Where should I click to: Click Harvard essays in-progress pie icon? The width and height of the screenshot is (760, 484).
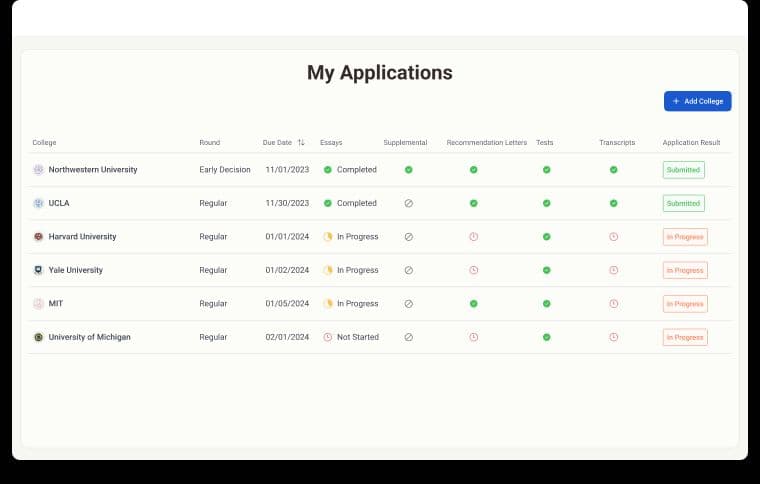pyautogui.click(x=328, y=236)
